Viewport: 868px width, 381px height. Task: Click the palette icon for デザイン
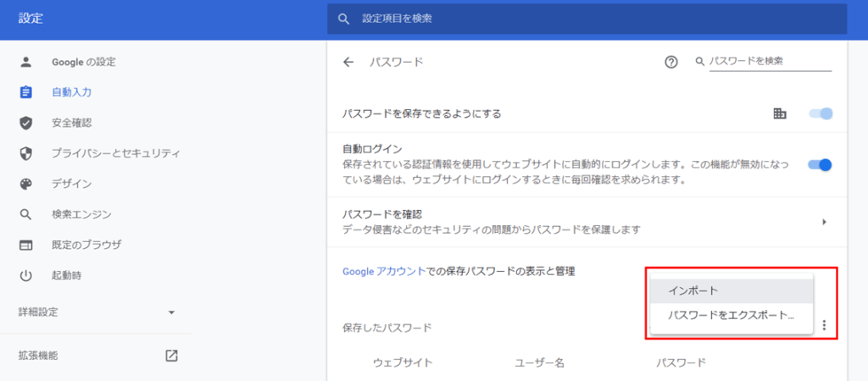click(26, 184)
